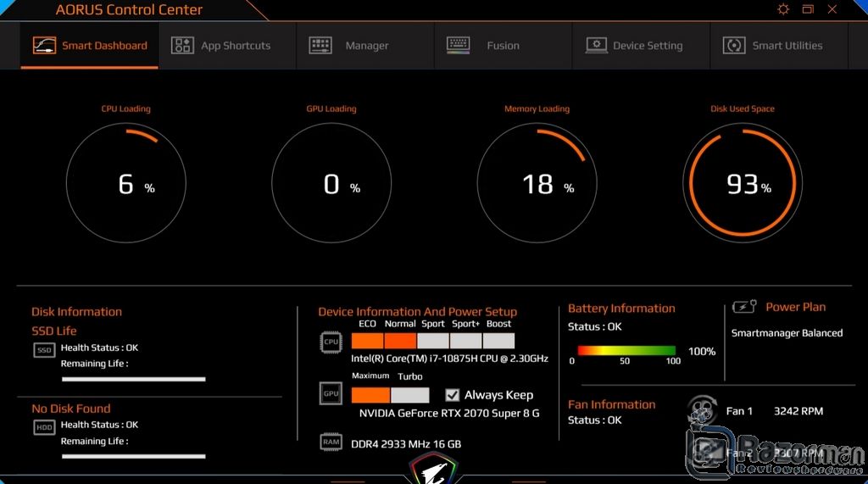
Task: Set CPU power mode to Normal
Action: [x=400, y=340]
